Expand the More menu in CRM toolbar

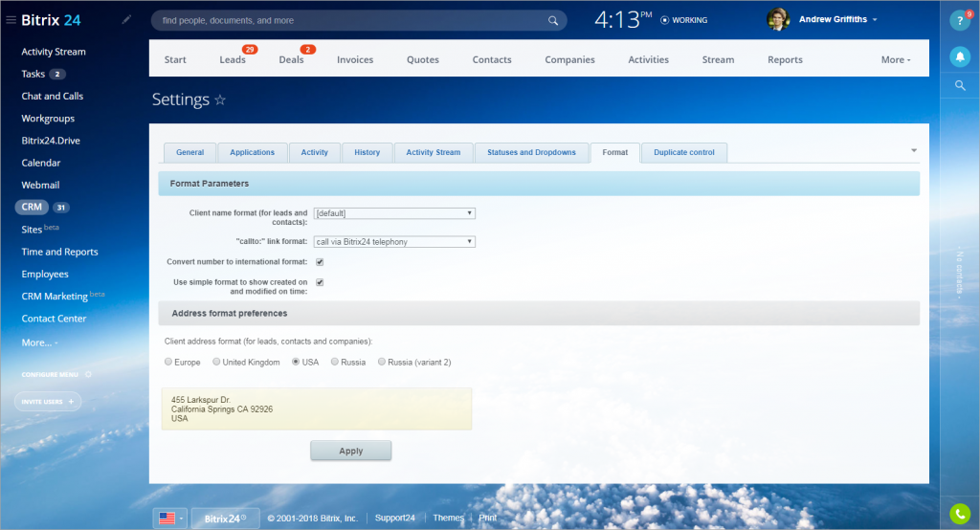click(896, 60)
